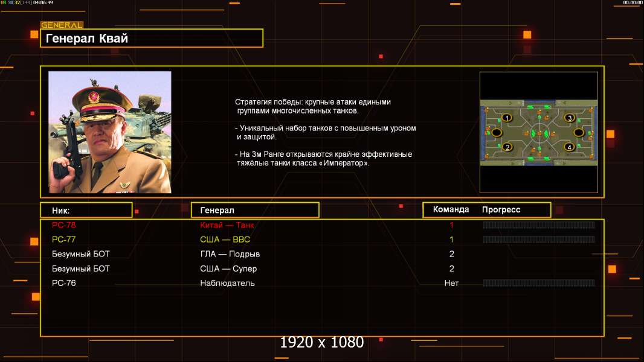Select player row PC-78
The image size is (644, 362).
tap(322, 225)
